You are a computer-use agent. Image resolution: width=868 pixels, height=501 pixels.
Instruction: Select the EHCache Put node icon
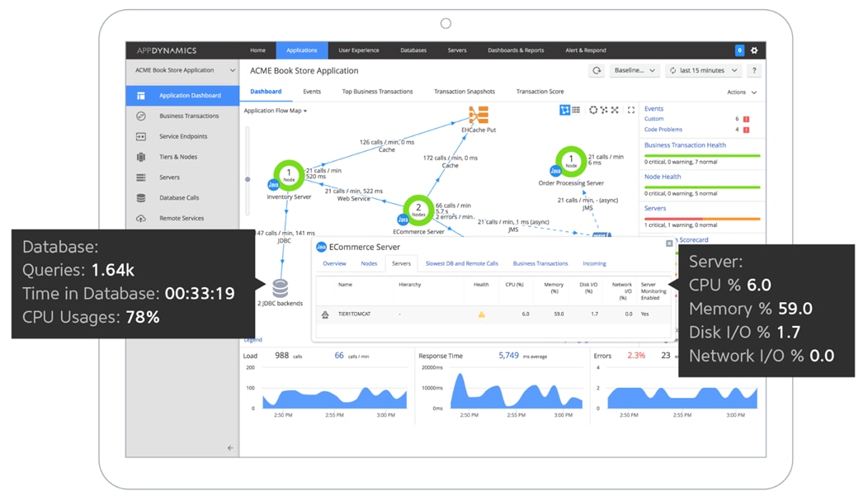479,116
